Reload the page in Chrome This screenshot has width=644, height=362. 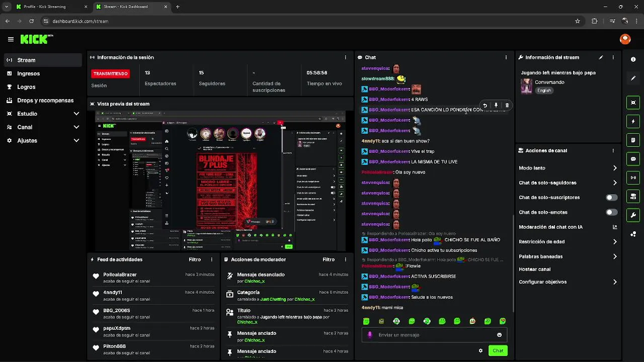(x=31, y=21)
